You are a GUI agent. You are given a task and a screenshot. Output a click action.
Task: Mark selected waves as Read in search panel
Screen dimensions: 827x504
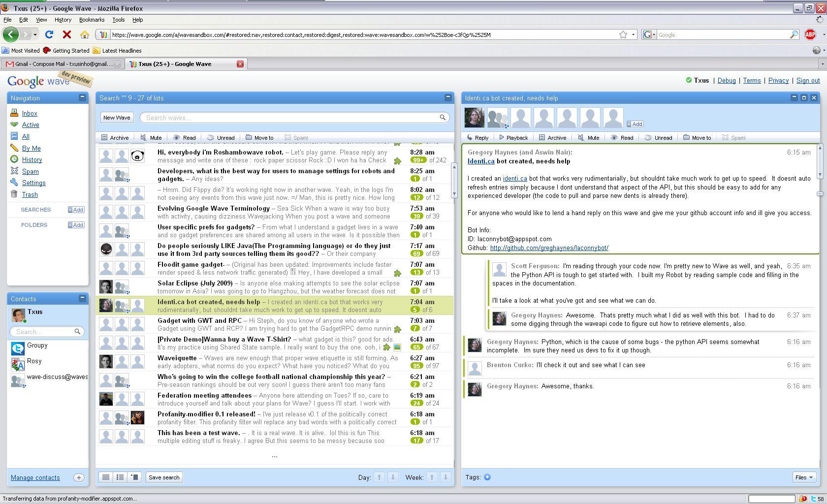point(185,138)
